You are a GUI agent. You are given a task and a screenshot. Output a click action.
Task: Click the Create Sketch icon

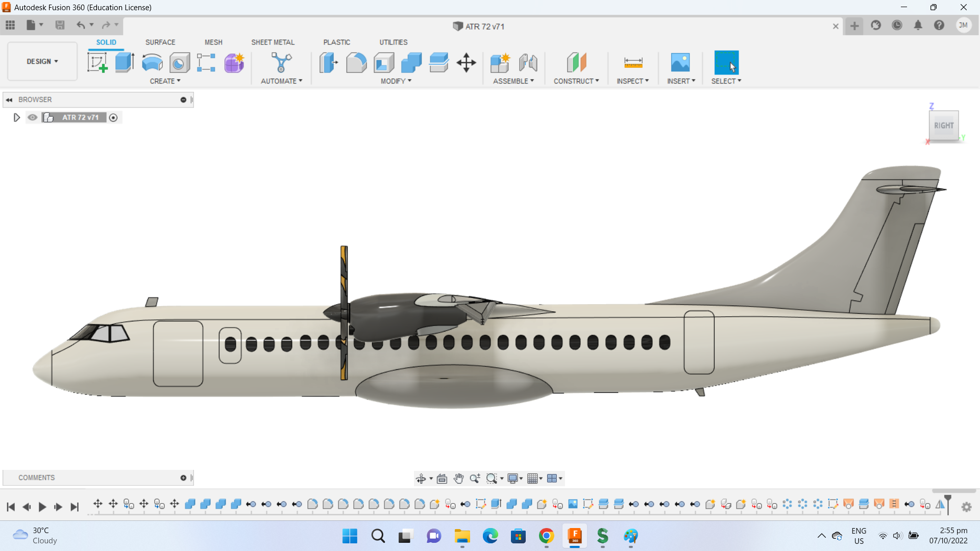(x=97, y=63)
